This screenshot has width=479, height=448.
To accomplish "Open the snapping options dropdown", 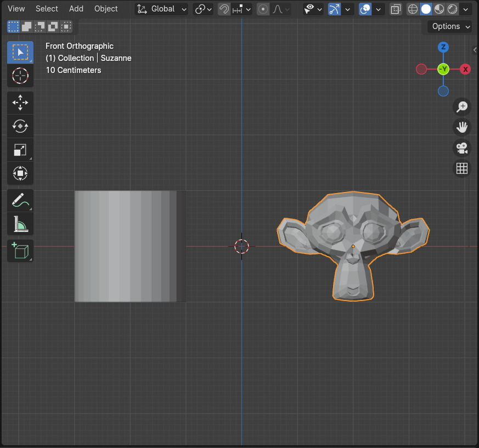I will 241,9.
